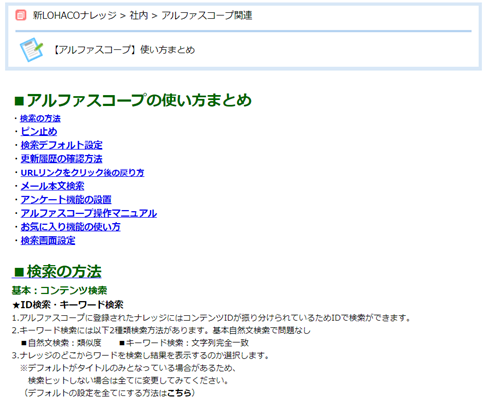Image resolution: width=486 pixels, height=399 pixels.
Task: Open the アルファスコープ関連 breadcrumb category
Action: (x=207, y=15)
